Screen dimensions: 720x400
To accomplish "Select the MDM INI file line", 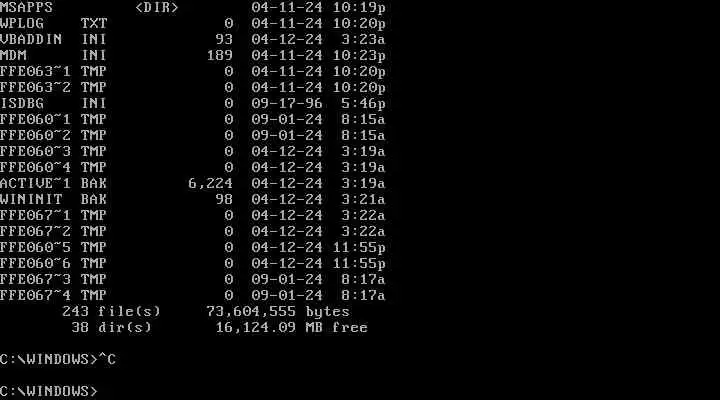I will [192, 56].
